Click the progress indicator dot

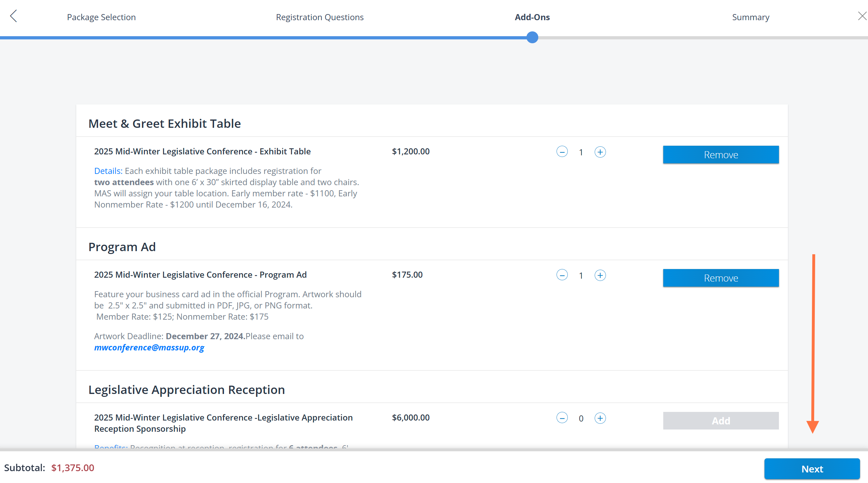tap(532, 37)
